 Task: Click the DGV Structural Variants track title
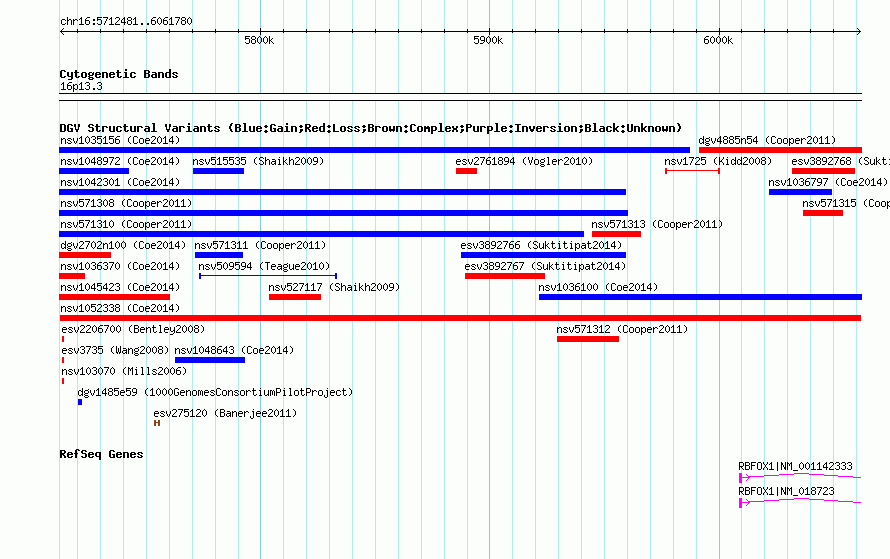(x=370, y=128)
